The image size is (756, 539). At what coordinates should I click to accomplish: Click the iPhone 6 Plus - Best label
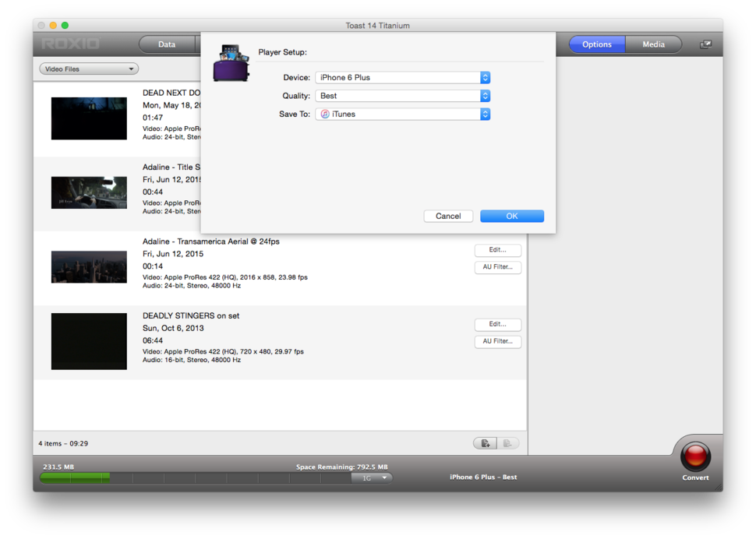pos(483,477)
